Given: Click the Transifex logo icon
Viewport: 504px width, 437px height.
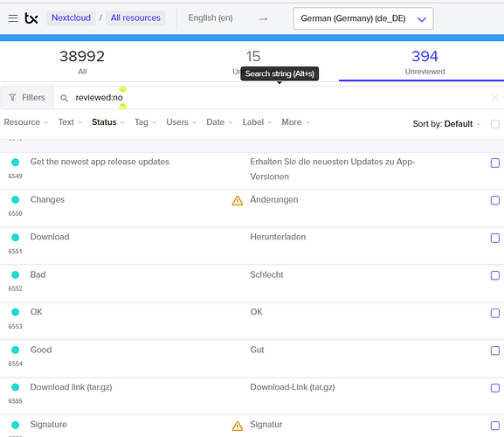Looking at the screenshot, I should [x=31, y=18].
